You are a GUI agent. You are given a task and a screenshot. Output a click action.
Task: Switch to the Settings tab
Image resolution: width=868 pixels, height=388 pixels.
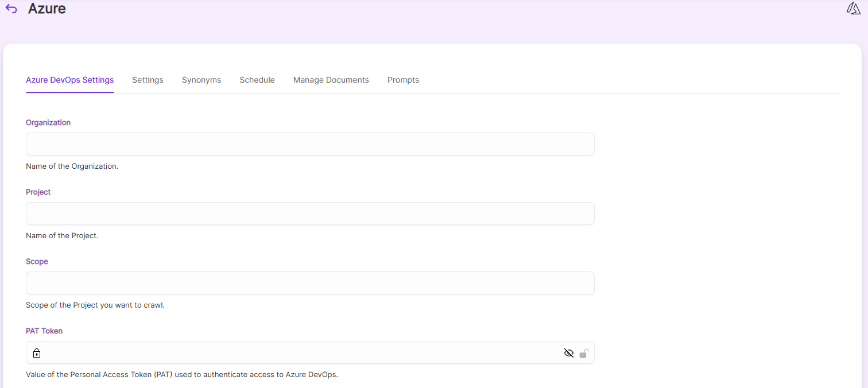tap(148, 80)
